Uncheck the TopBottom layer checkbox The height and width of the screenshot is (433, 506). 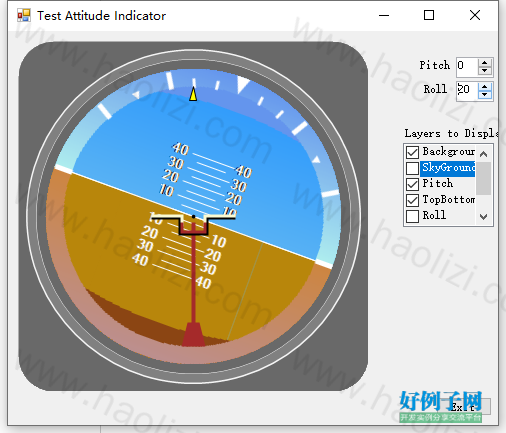pyautogui.click(x=412, y=200)
